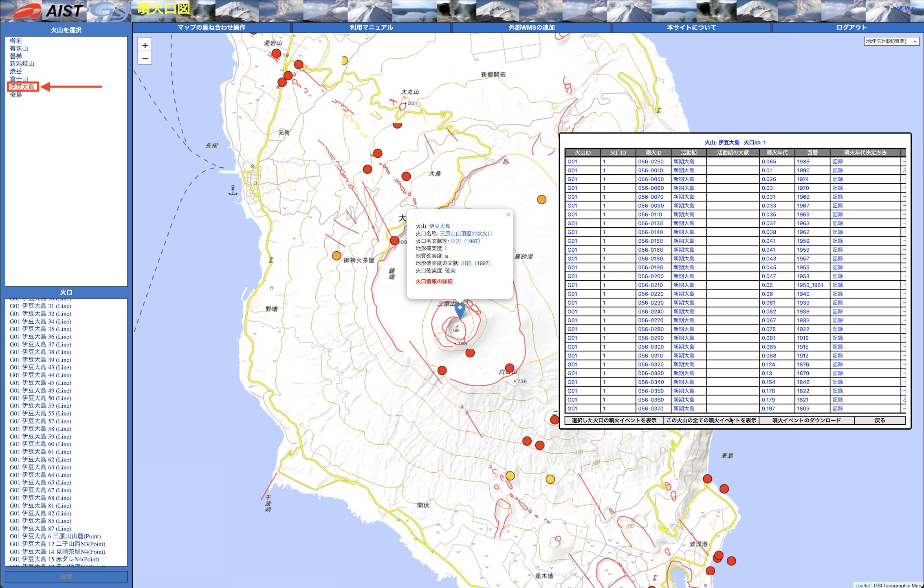Click the 火口情報の詳細 link in popup
The image size is (924, 588).
click(434, 281)
